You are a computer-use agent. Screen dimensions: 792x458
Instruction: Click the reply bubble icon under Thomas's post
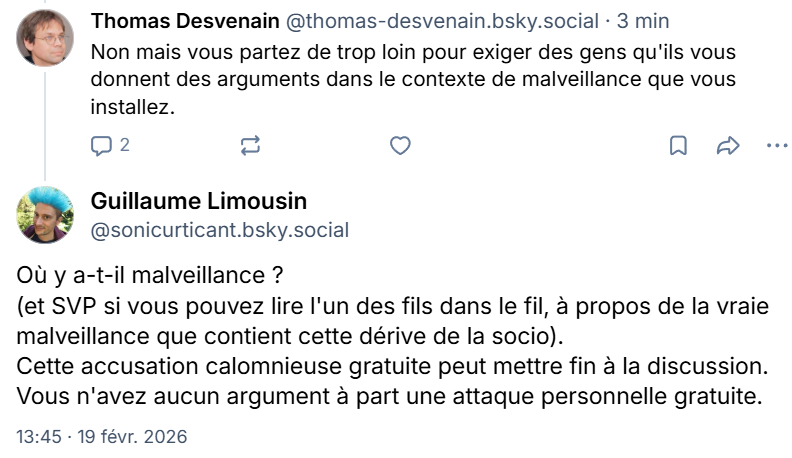101,146
